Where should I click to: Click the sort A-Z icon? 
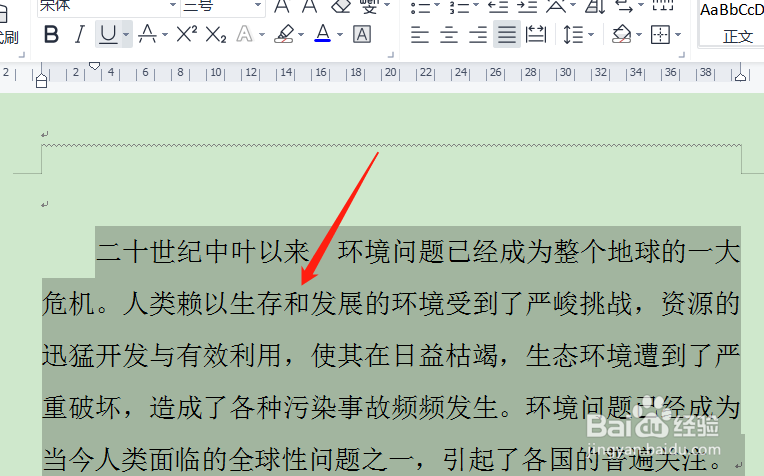tap(595, 6)
